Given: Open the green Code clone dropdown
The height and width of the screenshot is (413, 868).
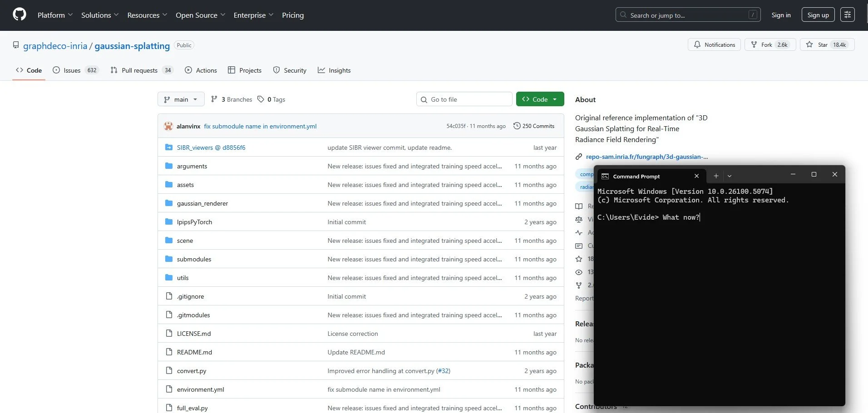Looking at the screenshot, I should point(540,99).
